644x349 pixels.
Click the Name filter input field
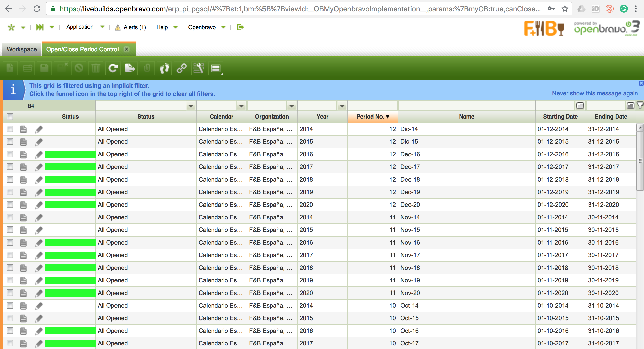(x=466, y=106)
